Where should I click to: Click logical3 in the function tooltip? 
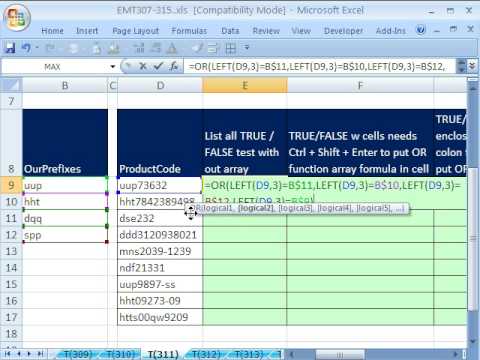point(296,208)
